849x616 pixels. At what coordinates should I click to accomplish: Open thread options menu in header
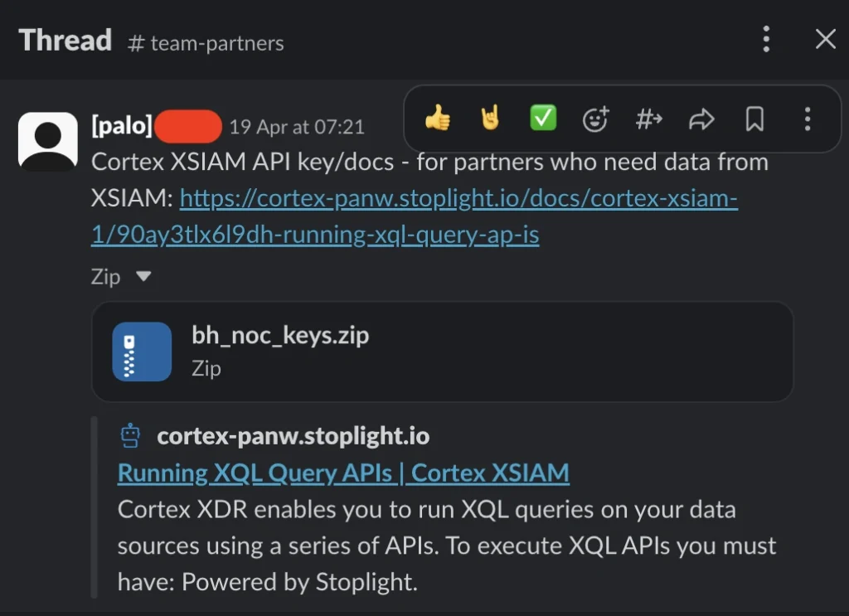(766, 39)
